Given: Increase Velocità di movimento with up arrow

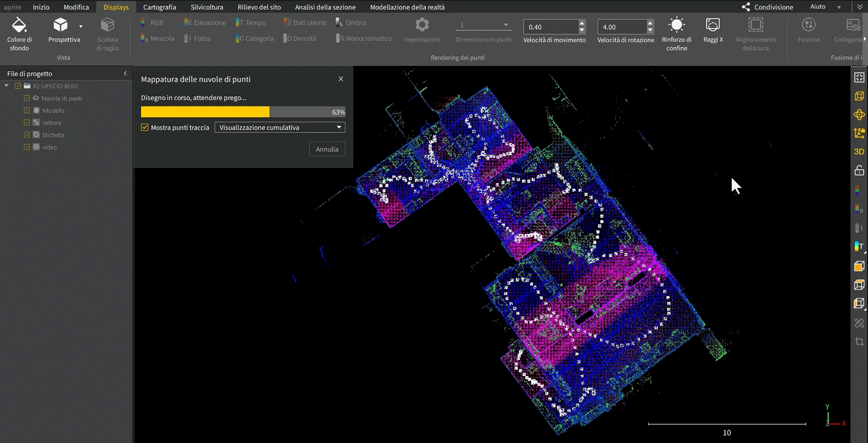Looking at the screenshot, I should (x=582, y=23).
